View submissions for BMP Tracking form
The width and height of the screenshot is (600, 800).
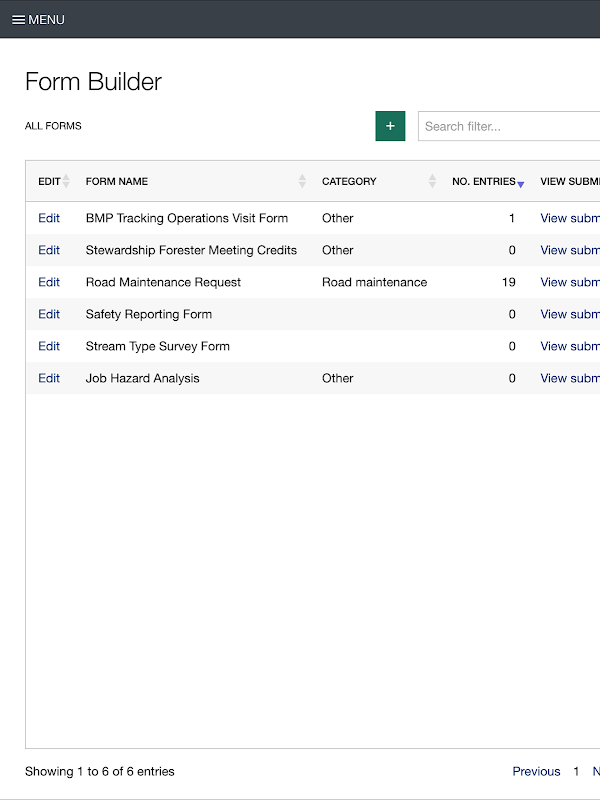[569, 218]
